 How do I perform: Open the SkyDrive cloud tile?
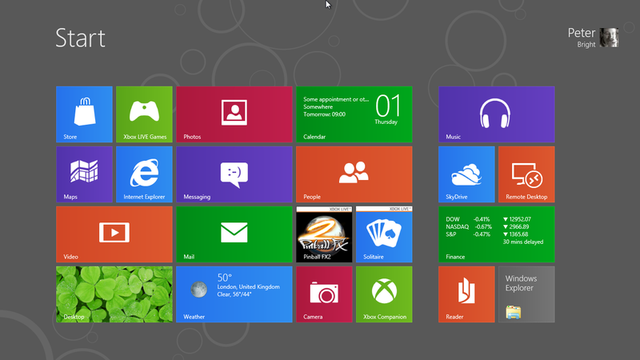coord(467,174)
